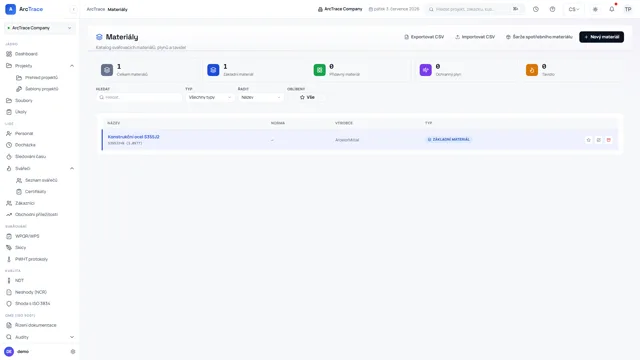This screenshot has width=640, height=360.
Task: Open Neshody (NCR) page
Action: [31, 292]
